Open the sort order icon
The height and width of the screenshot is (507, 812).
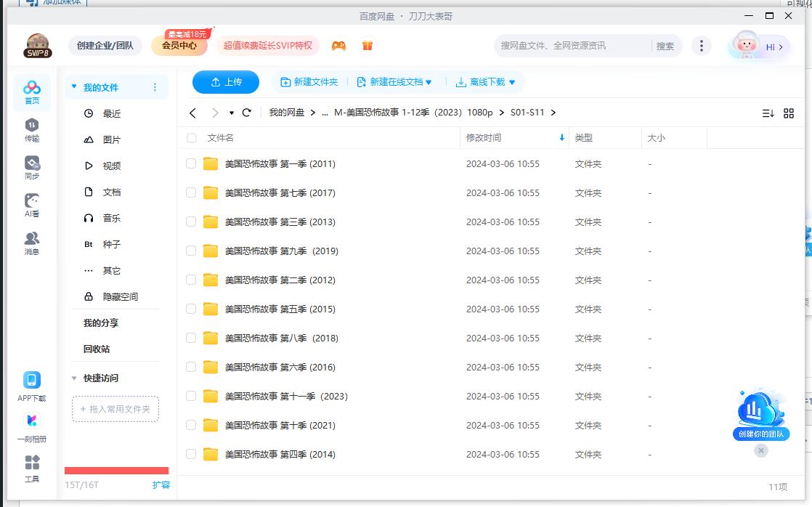768,113
